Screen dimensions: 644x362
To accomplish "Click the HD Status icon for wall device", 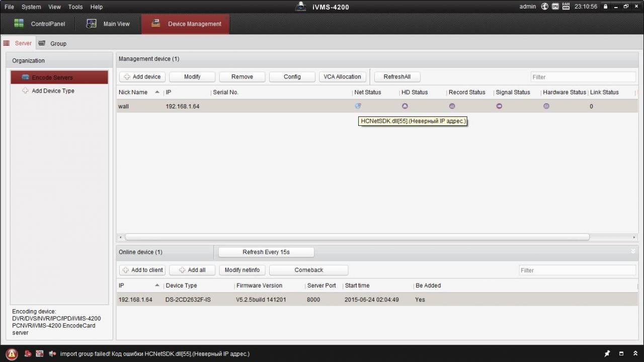I will tap(405, 106).
